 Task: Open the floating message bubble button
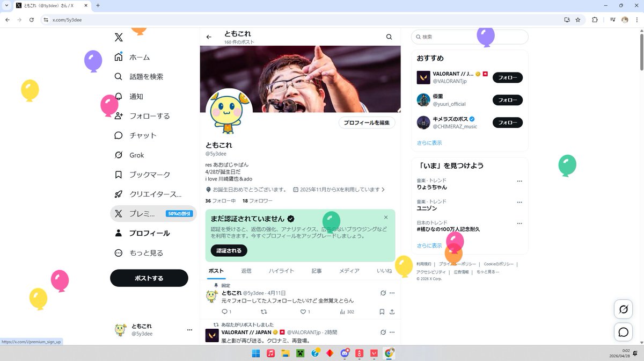pyautogui.click(x=623, y=332)
